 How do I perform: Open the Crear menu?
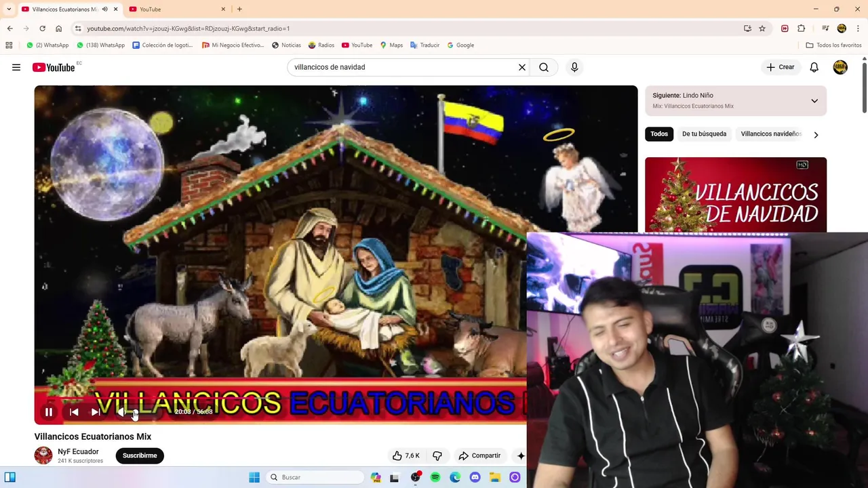coord(781,67)
